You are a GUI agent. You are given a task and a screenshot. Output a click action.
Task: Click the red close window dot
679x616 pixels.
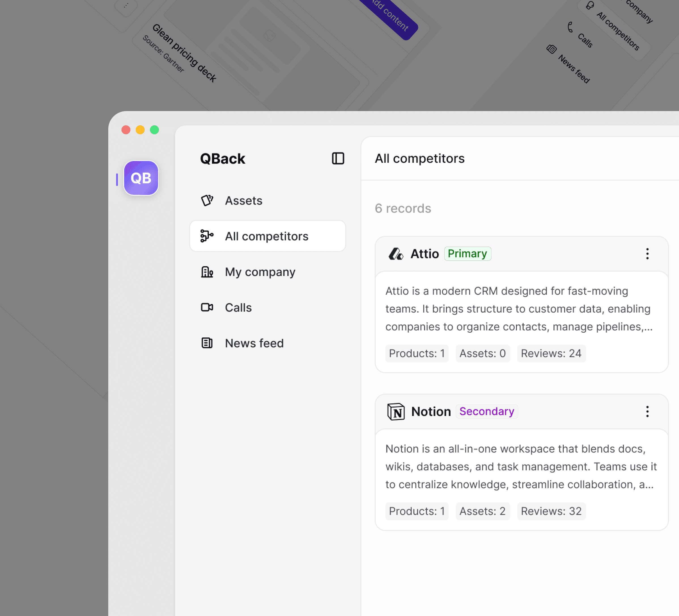point(126,130)
